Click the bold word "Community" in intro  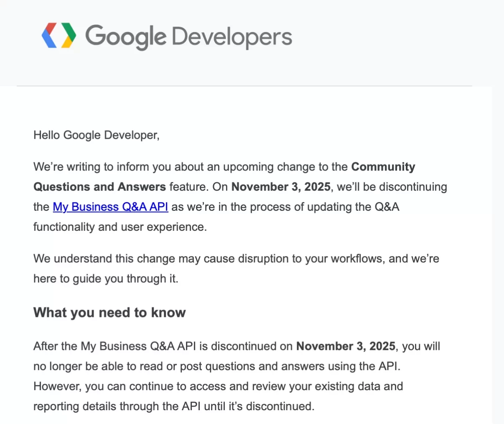[x=383, y=167]
